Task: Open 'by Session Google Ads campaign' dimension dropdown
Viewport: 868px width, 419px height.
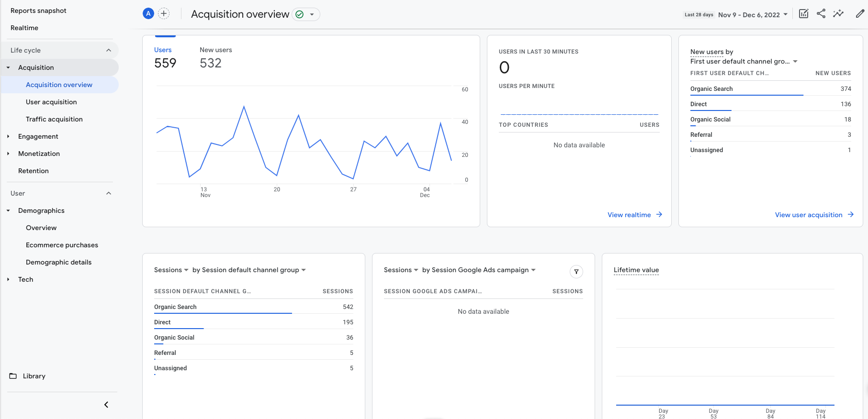Action: coord(479,270)
